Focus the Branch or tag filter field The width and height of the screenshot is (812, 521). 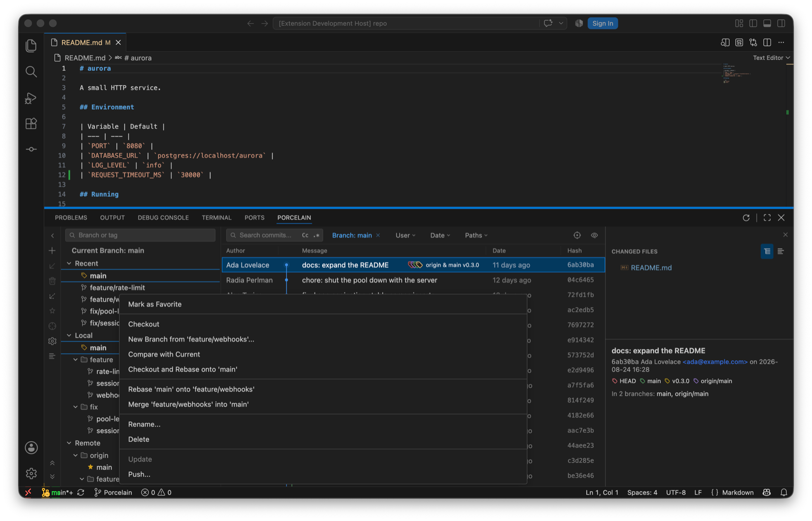[x=140, y=235]
